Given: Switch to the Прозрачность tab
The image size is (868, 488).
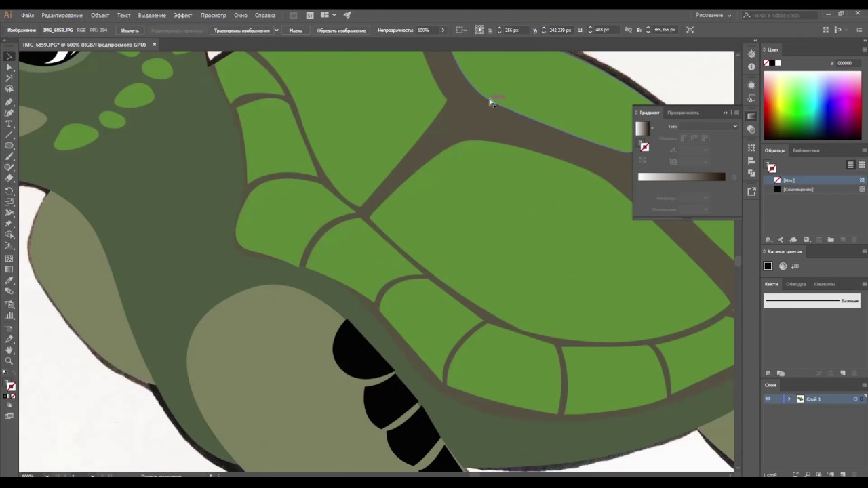Looking at the screenshot, I should tap(683, 113).
